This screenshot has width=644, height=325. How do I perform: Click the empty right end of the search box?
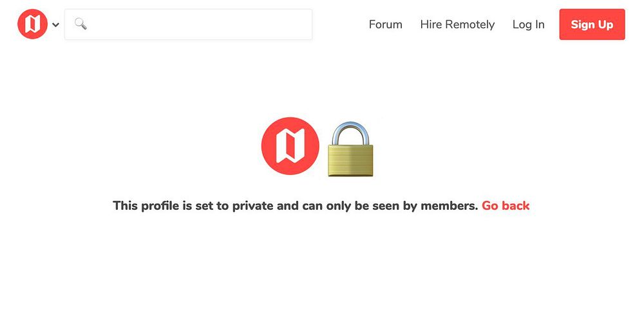tap(290, 24)
